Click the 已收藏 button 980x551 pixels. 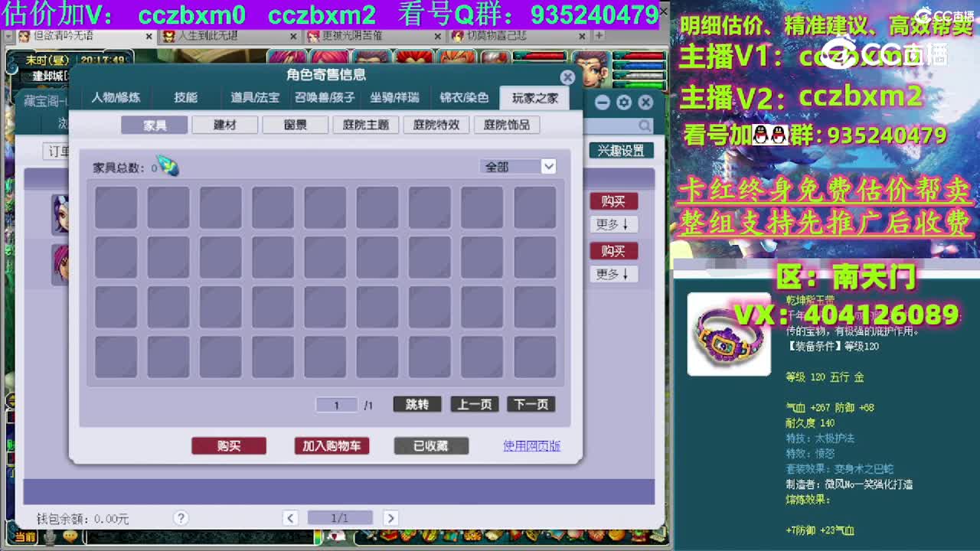(x=431, y=446)
